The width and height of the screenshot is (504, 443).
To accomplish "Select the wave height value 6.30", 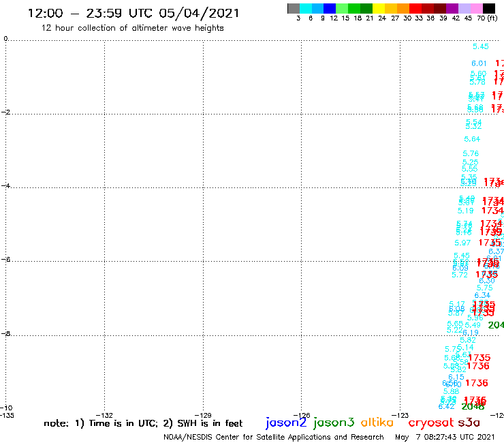I will (487, 281).
